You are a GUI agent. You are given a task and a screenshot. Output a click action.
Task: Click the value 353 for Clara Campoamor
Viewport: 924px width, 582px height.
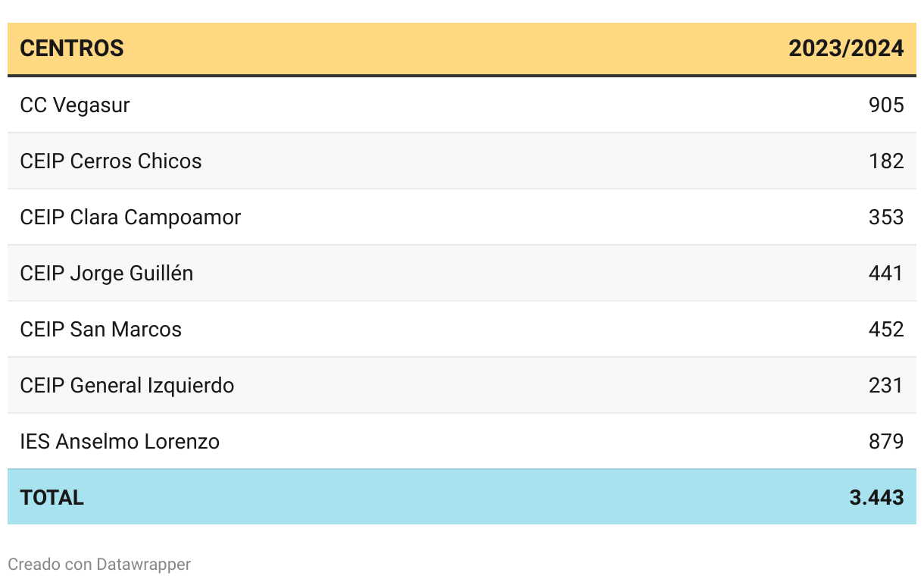click(x=886, y=217)
